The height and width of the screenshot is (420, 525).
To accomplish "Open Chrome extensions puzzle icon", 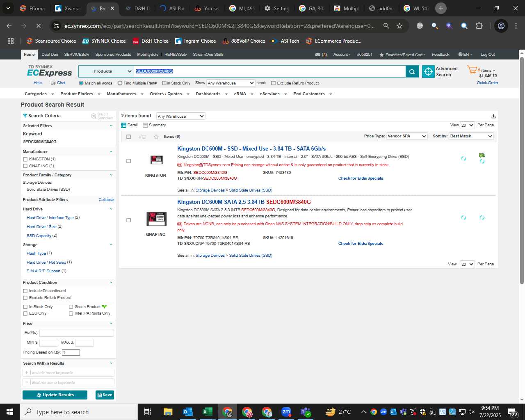I will [479, 26].
